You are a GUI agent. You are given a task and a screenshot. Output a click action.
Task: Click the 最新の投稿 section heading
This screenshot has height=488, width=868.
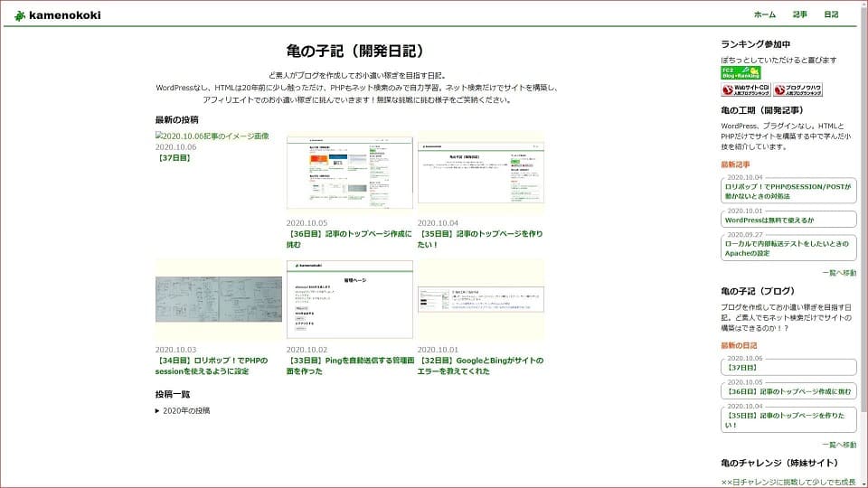coord(176,119)
